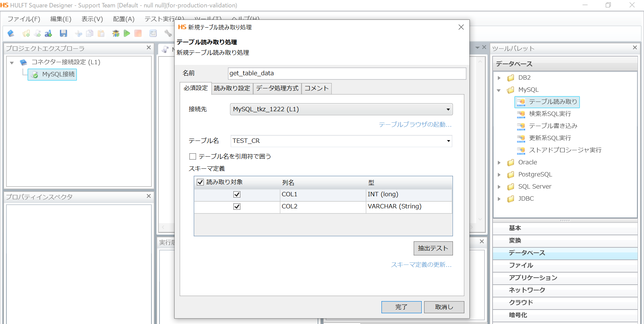Select ストアドプロシージャ実行 tool in palette
This screenshot has height=324, width=644.
pos(559,150)
